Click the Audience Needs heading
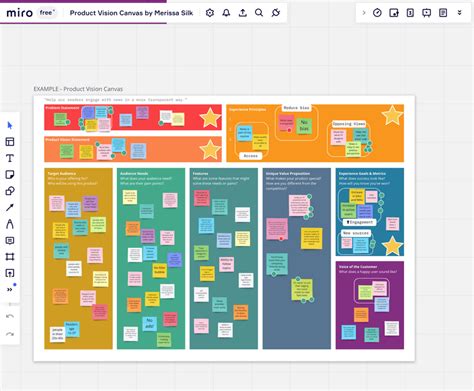 (134, 173)
